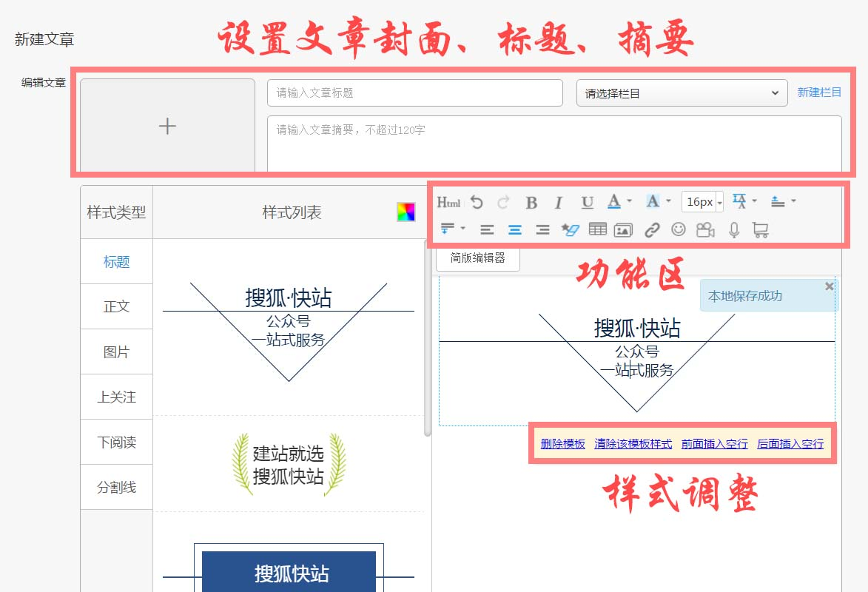Image resolution: width=868 pixels, height=592 pixels.
Task: Insert a hyperlink using chain icon
Action: tap(651, 229)
